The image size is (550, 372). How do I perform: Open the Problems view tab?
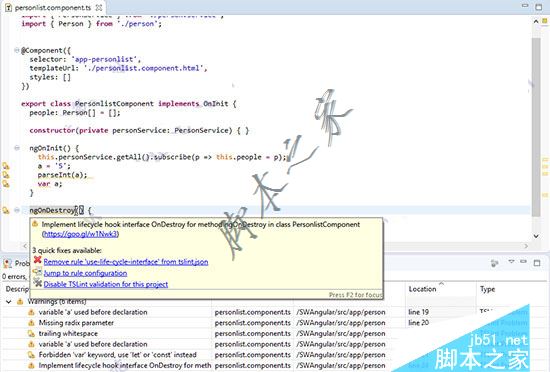pyautogui.click(x=16, y=263)
